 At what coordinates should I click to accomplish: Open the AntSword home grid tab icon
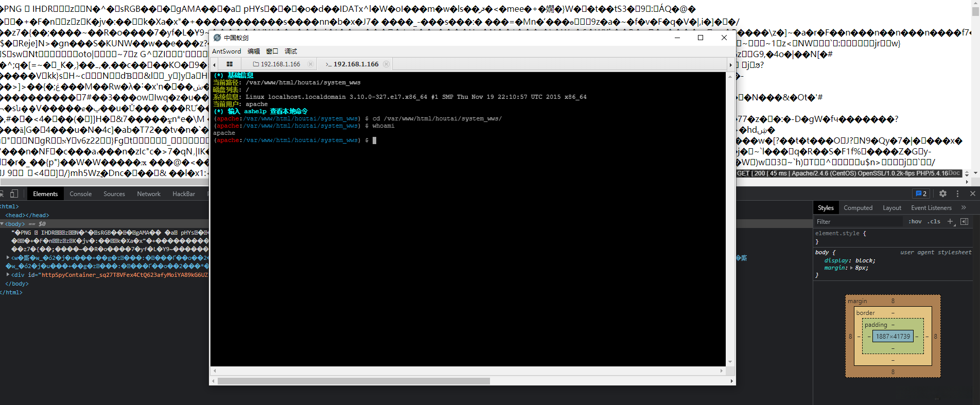coord(230,64)
